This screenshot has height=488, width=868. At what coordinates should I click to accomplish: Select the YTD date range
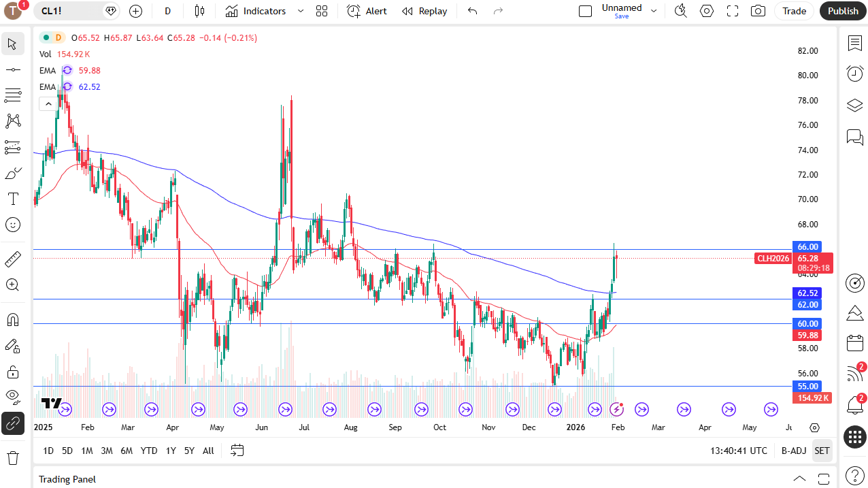click(x=148, y=451)
